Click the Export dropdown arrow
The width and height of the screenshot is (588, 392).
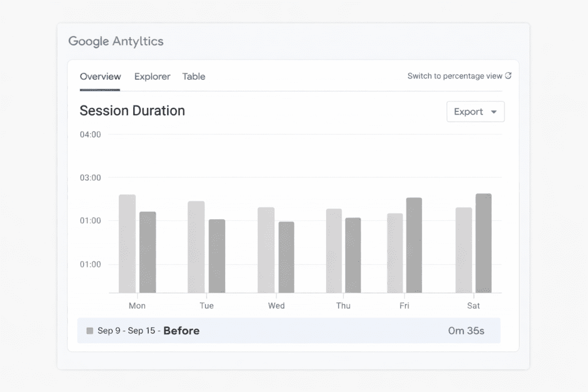493,112
